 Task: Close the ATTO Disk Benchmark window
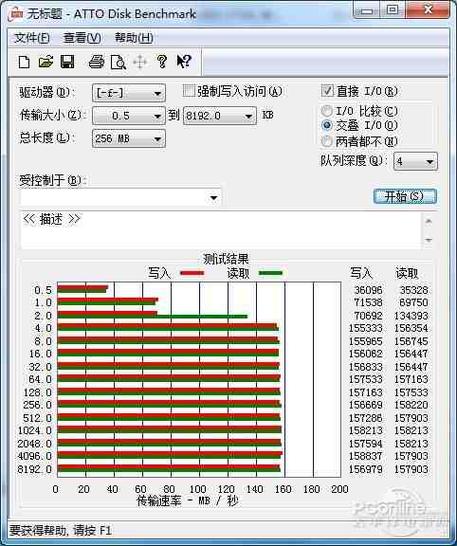click(428, 10)
